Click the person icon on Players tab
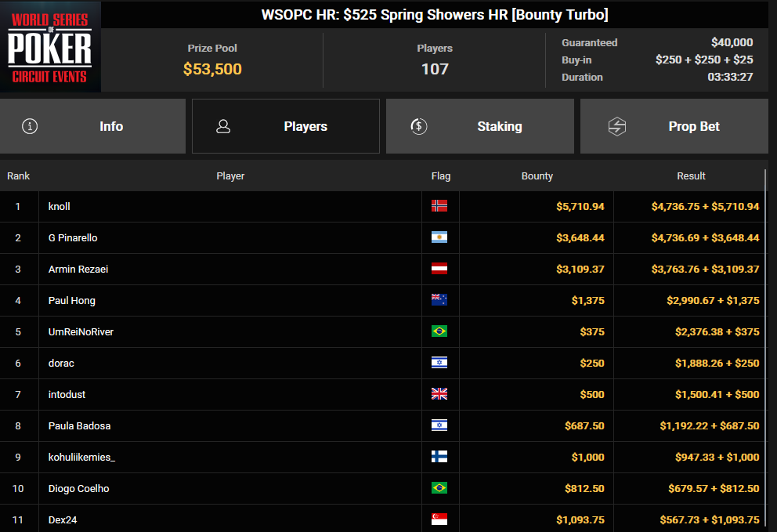The height and width of the screenshot is (532, 777). click(223, 126)
